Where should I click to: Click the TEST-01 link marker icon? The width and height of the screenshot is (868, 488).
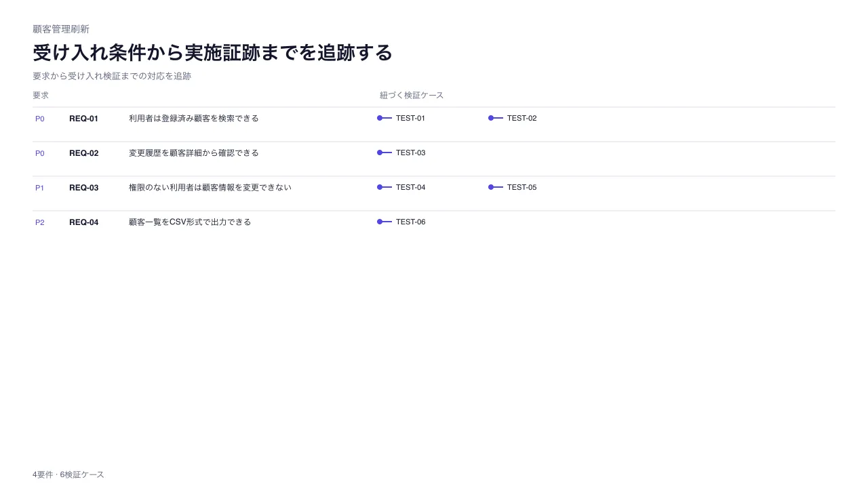click(384, 118)
